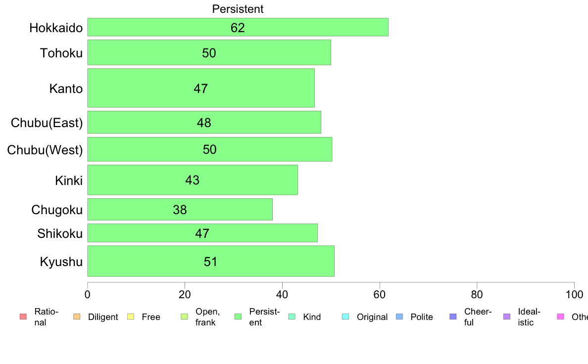Click the pink Other legend swatch
The width and height of the screenshot is (588, 364).
pos(561,317)
